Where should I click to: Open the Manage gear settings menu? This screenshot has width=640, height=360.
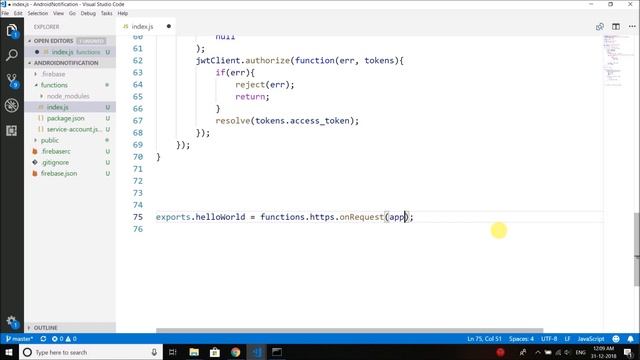(12, 322)
